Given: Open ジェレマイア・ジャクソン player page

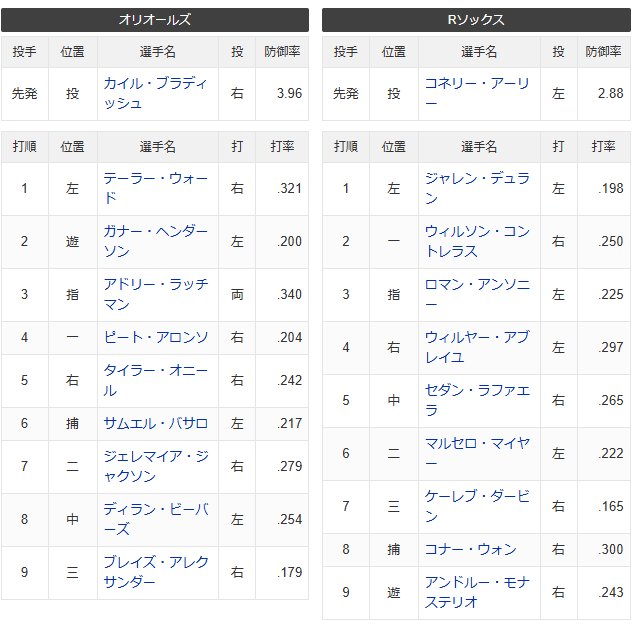Looking at the screenshot, I should [156, 466].
